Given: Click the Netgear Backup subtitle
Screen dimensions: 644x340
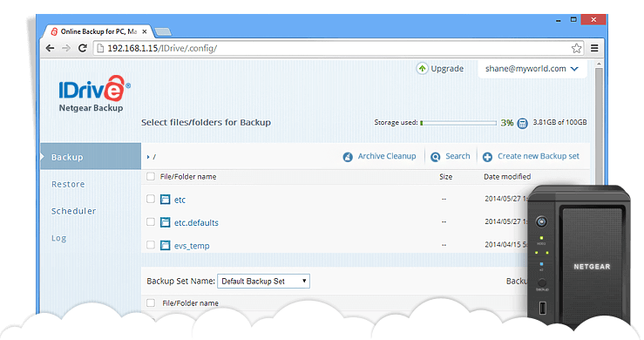Looking at the screenshot, I should 91,108.
